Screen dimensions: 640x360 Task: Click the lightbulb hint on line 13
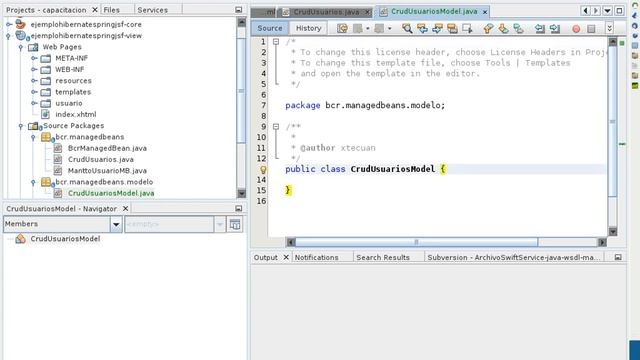pos(263,169)
